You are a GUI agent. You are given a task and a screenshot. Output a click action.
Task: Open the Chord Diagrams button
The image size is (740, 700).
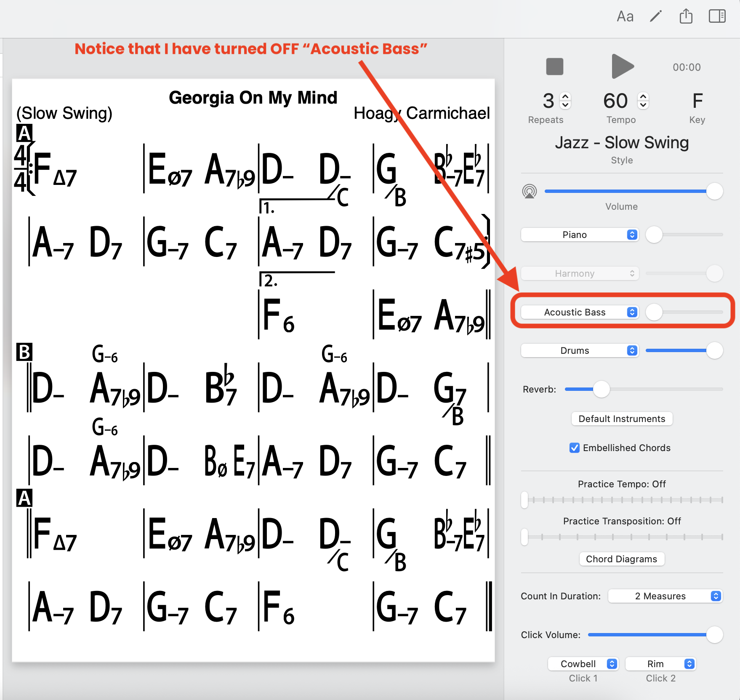[621, 559]
